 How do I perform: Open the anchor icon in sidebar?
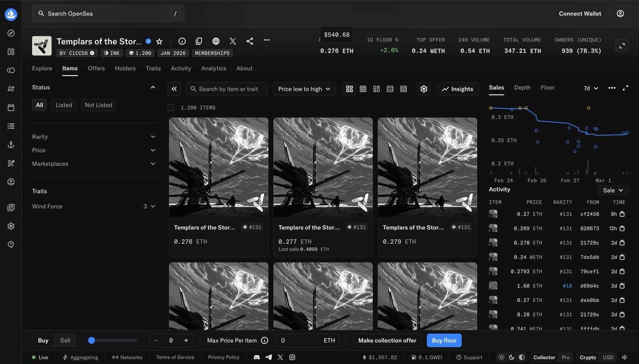click(11, 145)
